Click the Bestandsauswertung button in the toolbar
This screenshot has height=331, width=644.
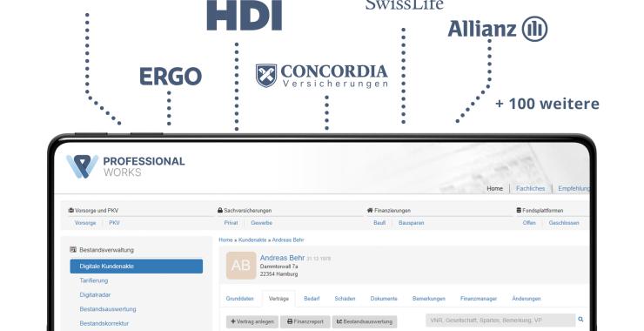pos(365,322)
